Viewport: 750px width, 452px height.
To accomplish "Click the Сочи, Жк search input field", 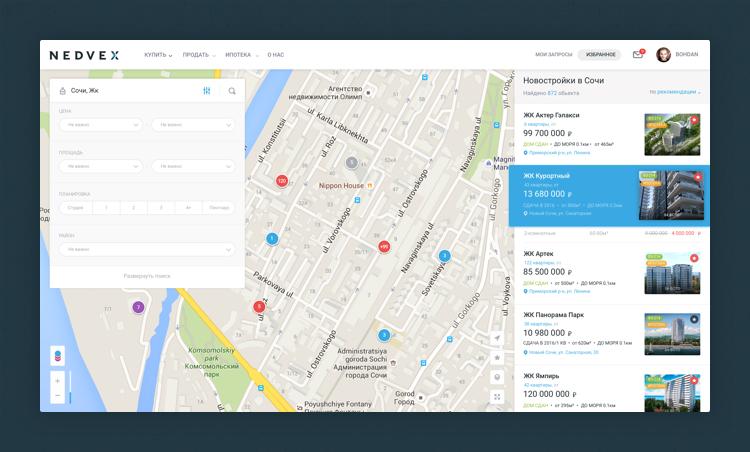I will (125, 91).
